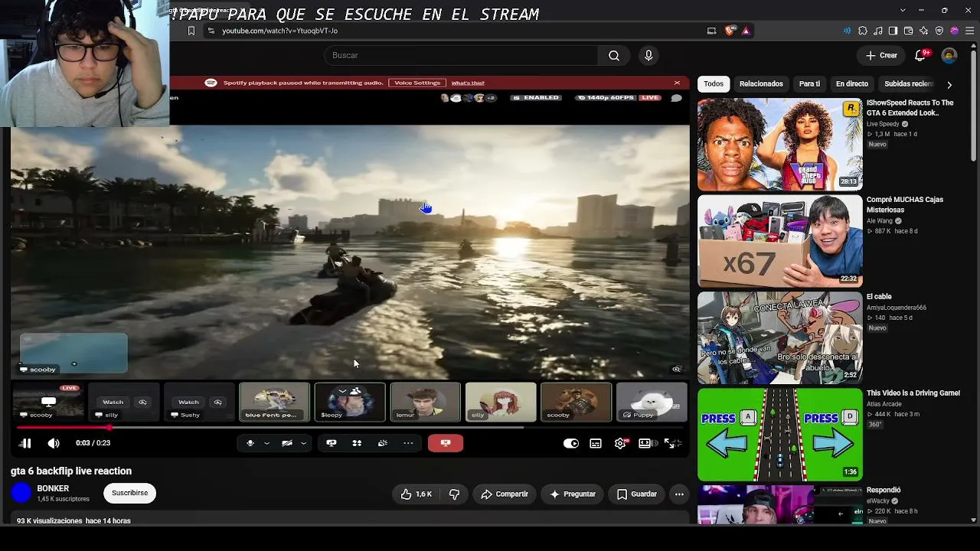Dismiss the Spotify playback banner

(x=677, y=83)
